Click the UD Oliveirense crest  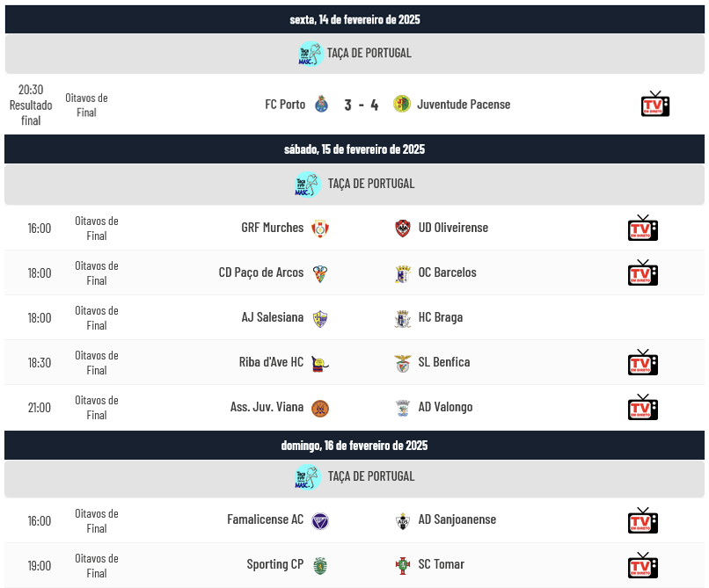(403, 229)
